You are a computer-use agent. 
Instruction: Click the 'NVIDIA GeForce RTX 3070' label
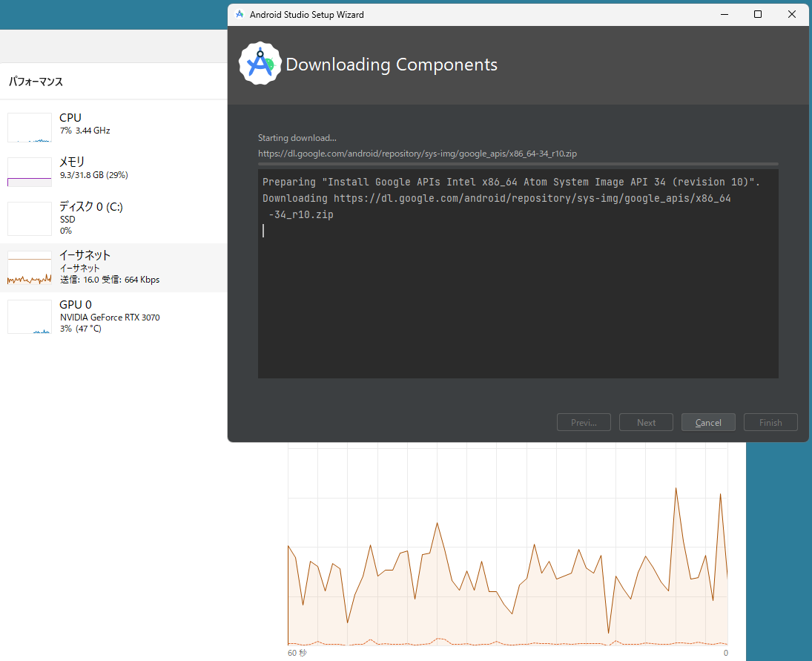point(110,317)
